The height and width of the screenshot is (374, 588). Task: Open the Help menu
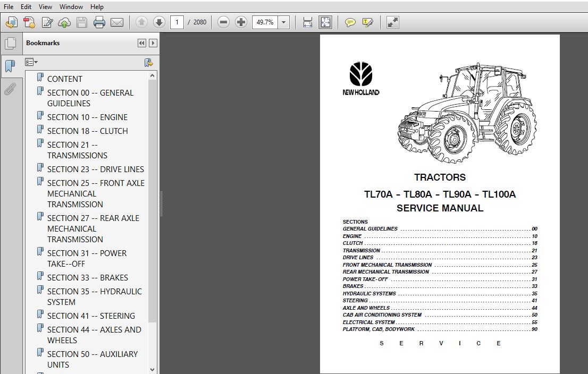(x=97, y=7)
